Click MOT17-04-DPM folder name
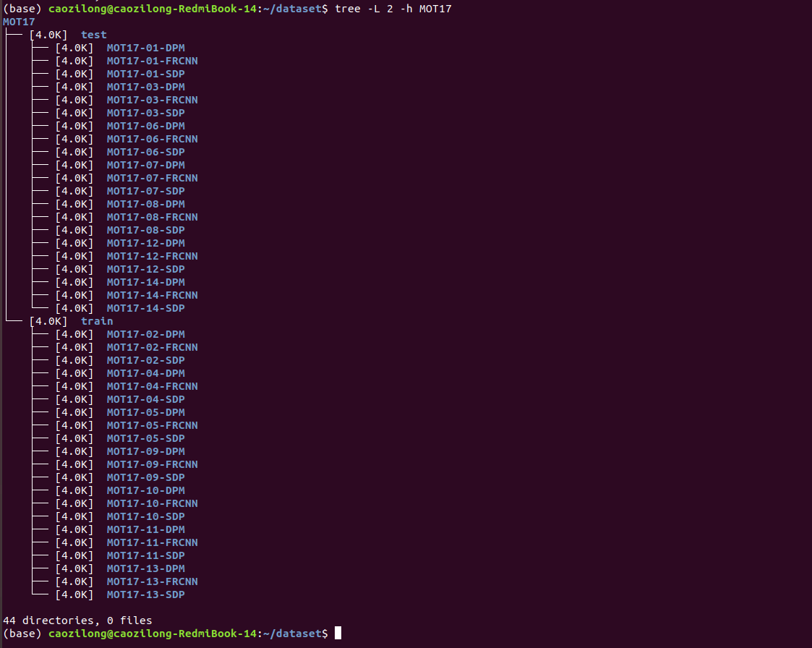 pyautogui.click(x=145, y=373)
